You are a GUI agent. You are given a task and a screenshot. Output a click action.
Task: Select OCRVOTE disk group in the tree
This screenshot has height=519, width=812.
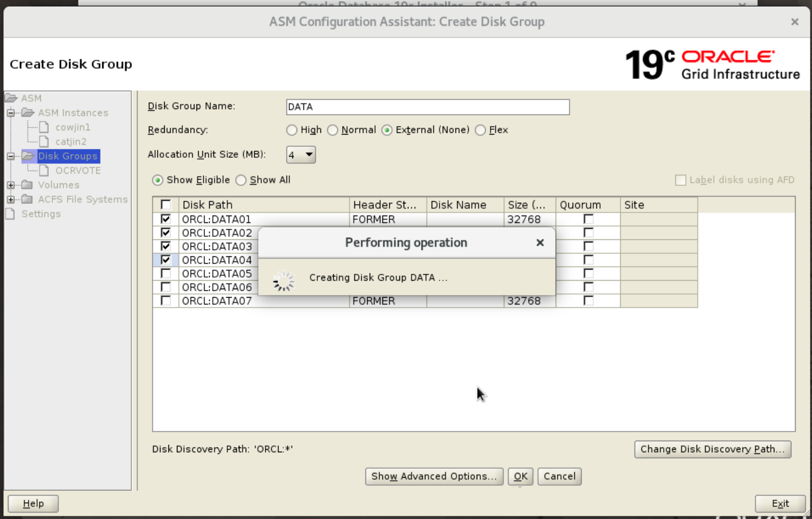(x=78, y=171)
